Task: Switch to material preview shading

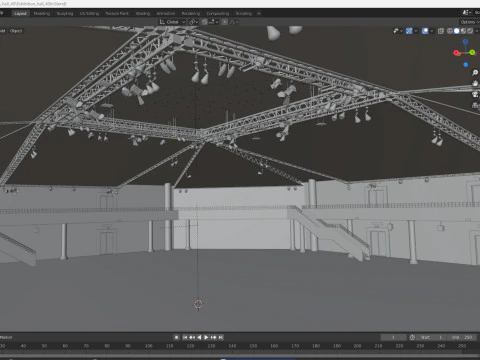Action: [x=463, y=31]
